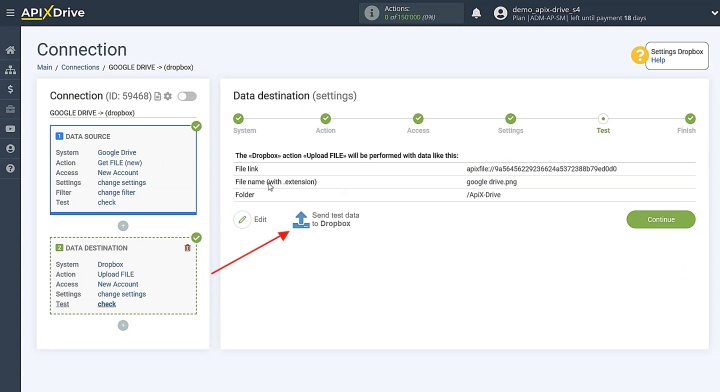The image size is (720, 392).
Task: Delete data destination trash icon
Action: pos(187,248)
